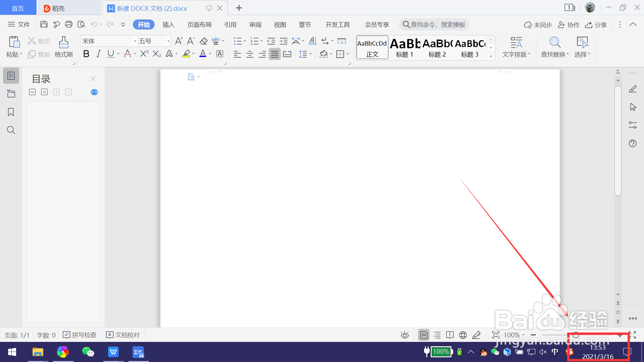Toggle bold formatting
The width and height of the screenshot is (644, 362).
coord(86,54)
